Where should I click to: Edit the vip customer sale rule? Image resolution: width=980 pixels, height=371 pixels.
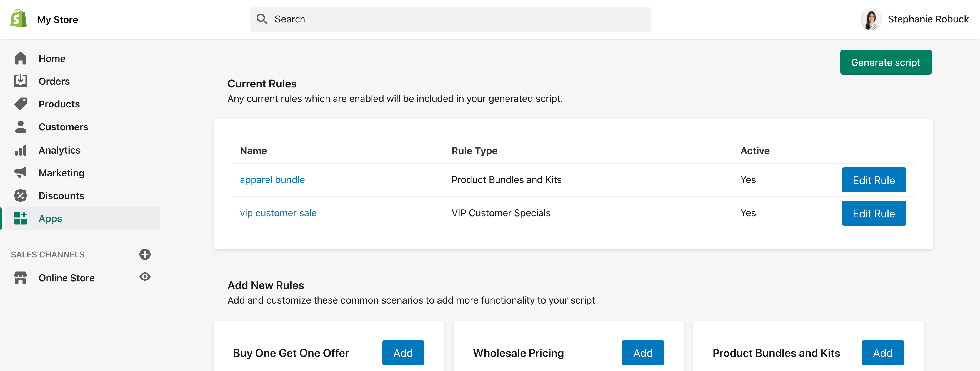pyautogui.click(x=874, y=214)
